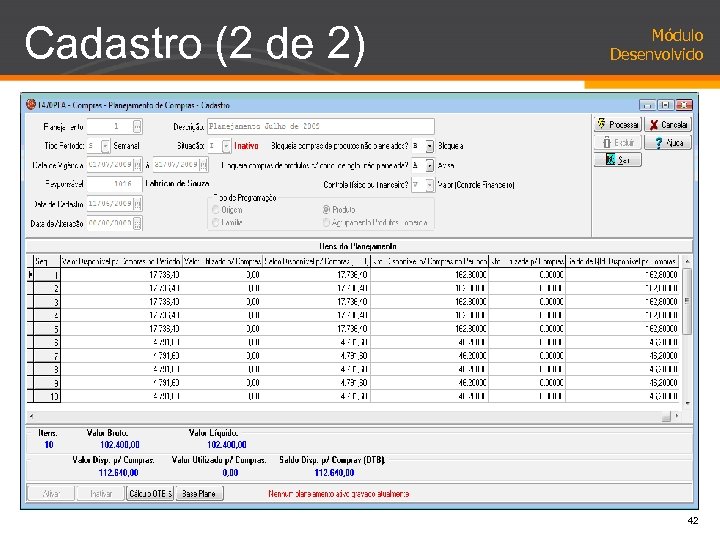Viewport: 720px width, 540px height.
Task: Expand Controla físico ou financeiro dropdown
Action: 429,185
